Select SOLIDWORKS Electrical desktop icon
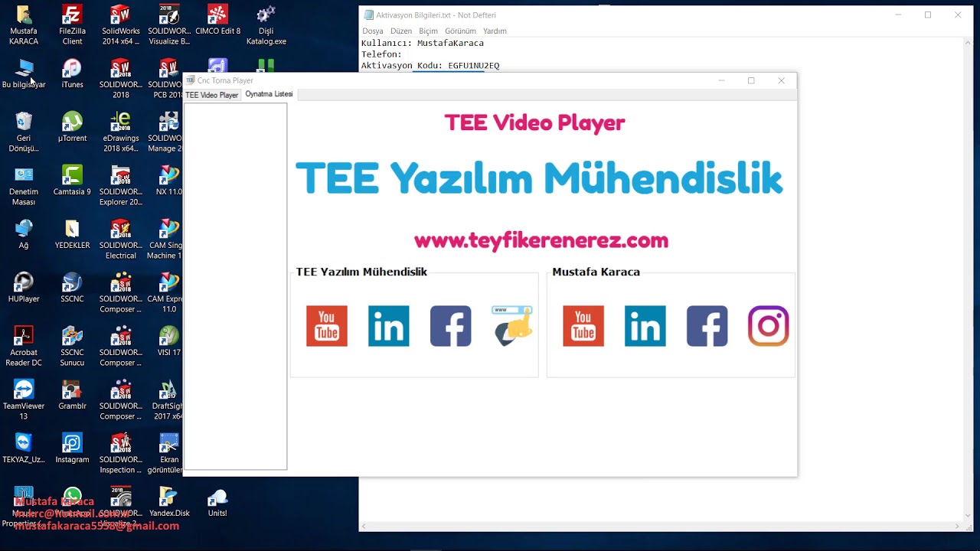The height and width of the screenshot is (551, 980). 120,240
